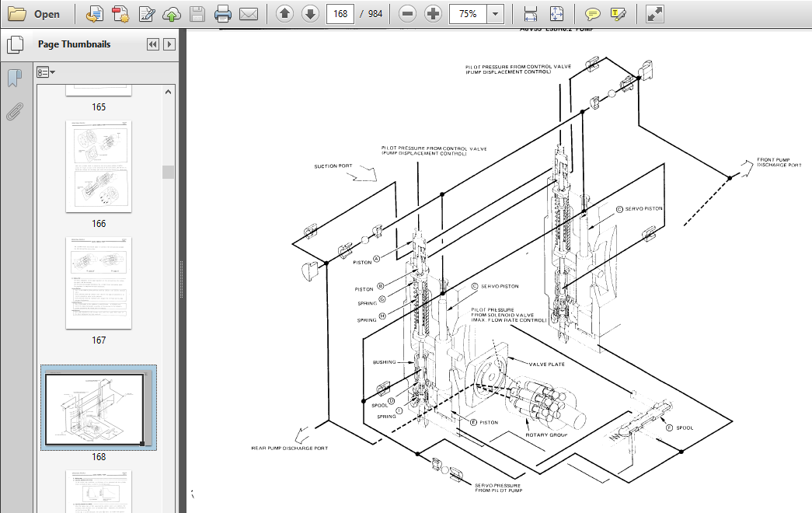The height and width of the screenshot is (513, 812).
Task: Click the Zoom out minus button
Action: (x=407, y=14)
